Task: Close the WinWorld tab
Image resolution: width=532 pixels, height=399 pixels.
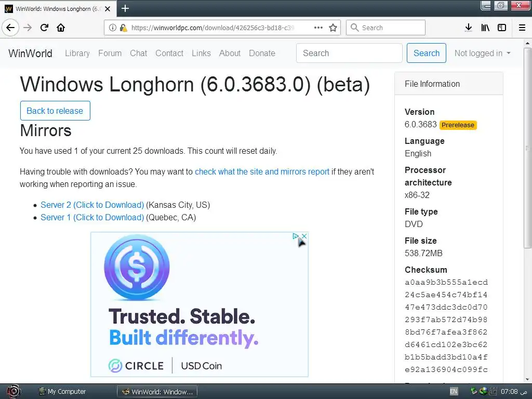Action: click(x=108, y=9)
